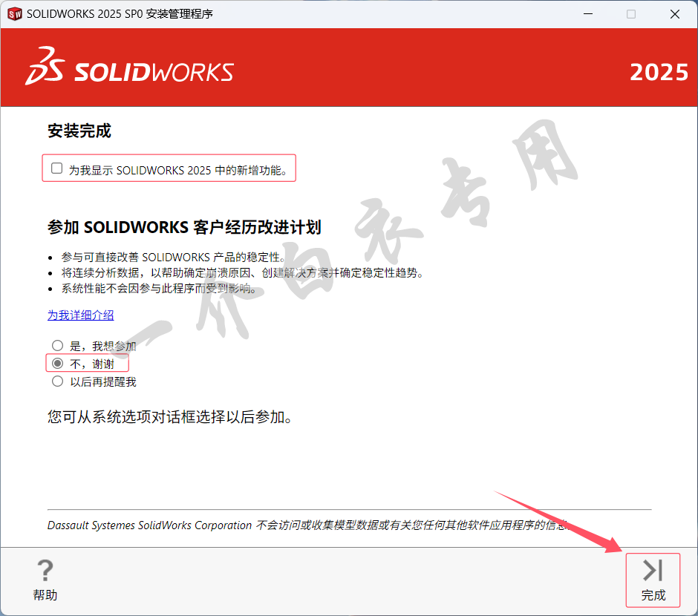Click bullet text starting "将连续分析数据"

242,272
